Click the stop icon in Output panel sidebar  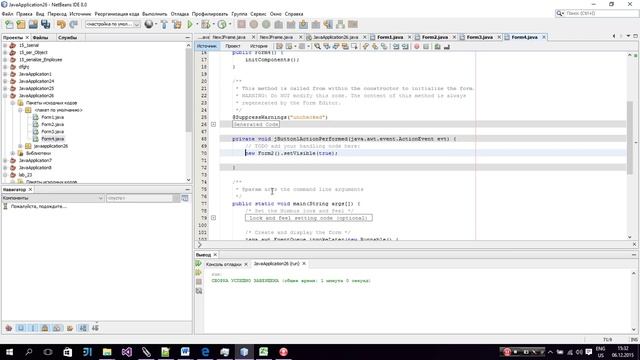click(199, 282)
